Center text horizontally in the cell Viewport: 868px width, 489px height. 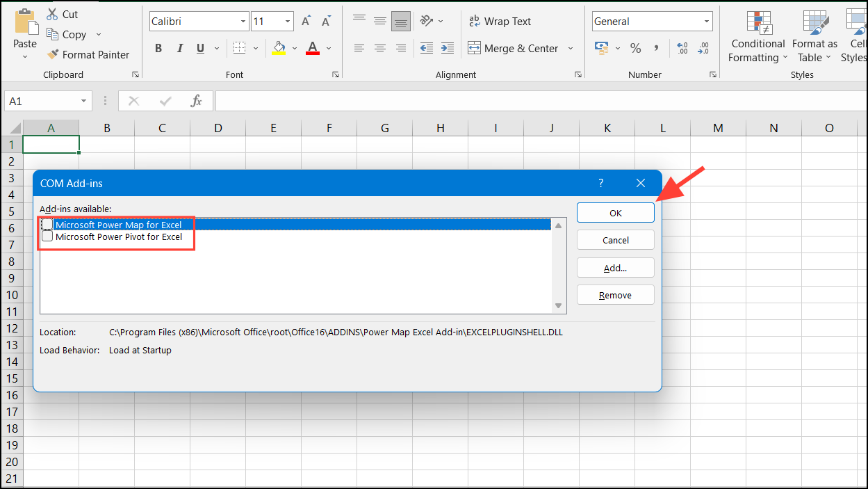(x=380, y=48)
